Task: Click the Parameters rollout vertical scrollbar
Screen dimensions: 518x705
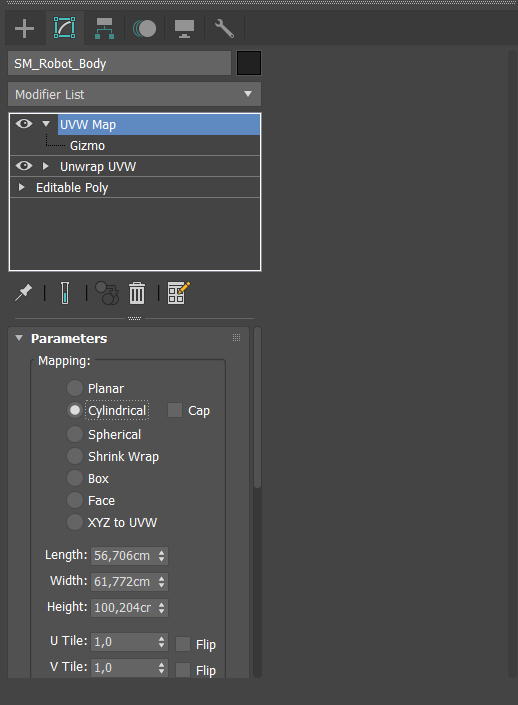Action: [x=257, y=408]
